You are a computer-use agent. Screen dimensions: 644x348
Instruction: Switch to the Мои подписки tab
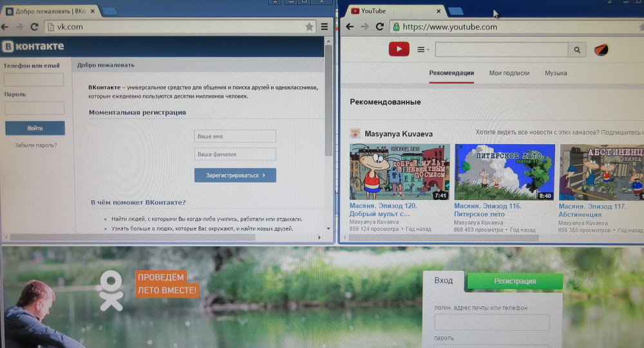pos(509,73)
